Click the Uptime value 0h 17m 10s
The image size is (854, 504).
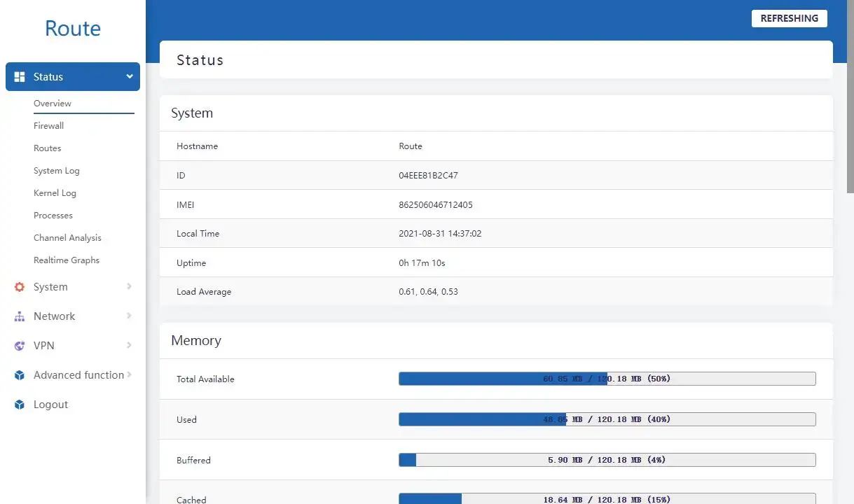422,263
